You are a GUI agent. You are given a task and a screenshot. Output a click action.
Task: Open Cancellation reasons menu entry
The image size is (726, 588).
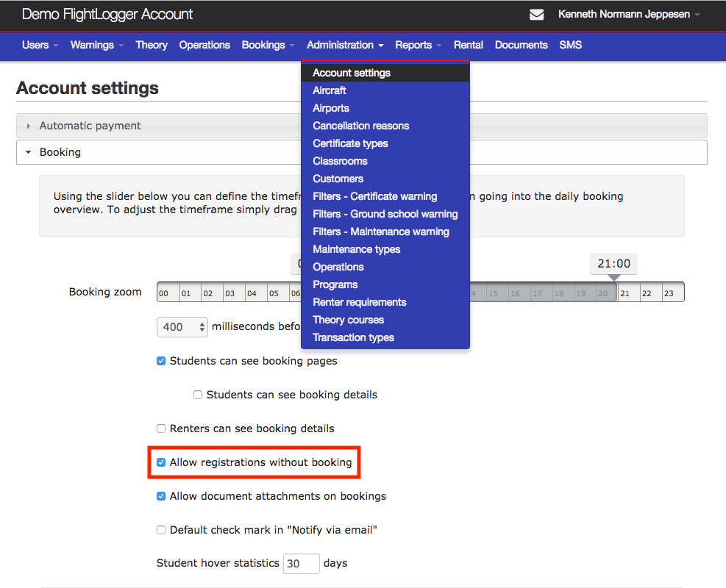(x=385, y=126)
